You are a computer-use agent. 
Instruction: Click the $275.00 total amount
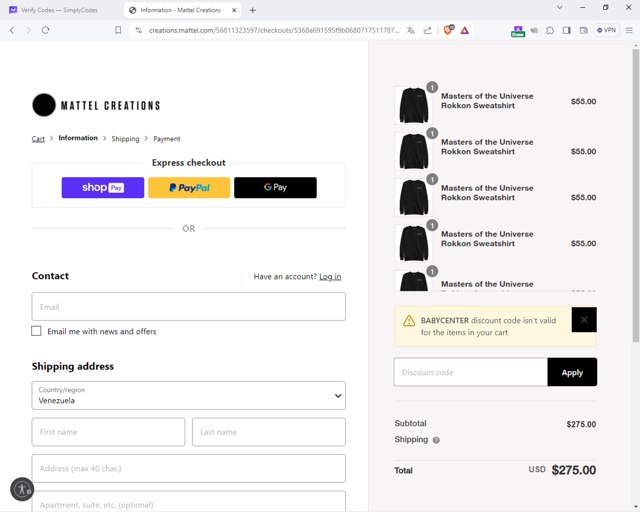coord(573,470)
